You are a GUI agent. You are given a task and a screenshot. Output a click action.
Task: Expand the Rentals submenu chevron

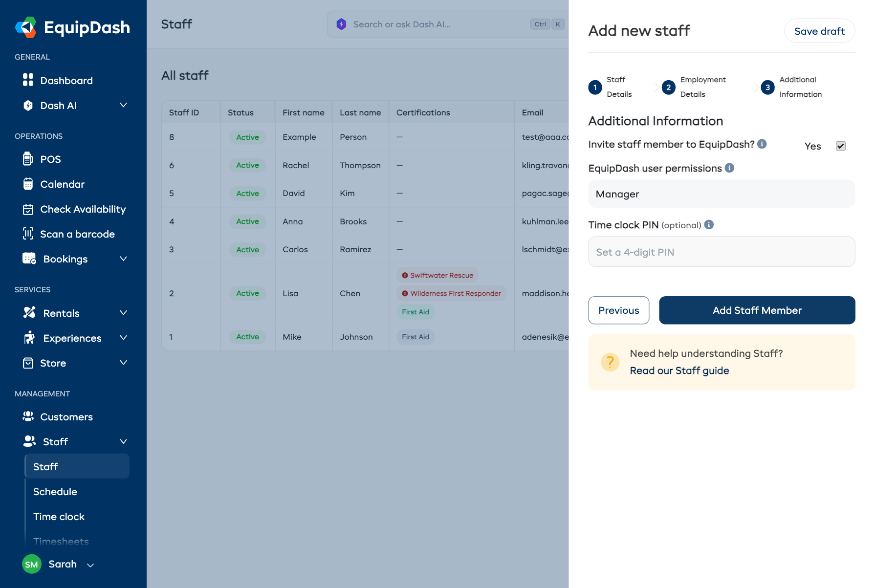[x=124, y=313]
